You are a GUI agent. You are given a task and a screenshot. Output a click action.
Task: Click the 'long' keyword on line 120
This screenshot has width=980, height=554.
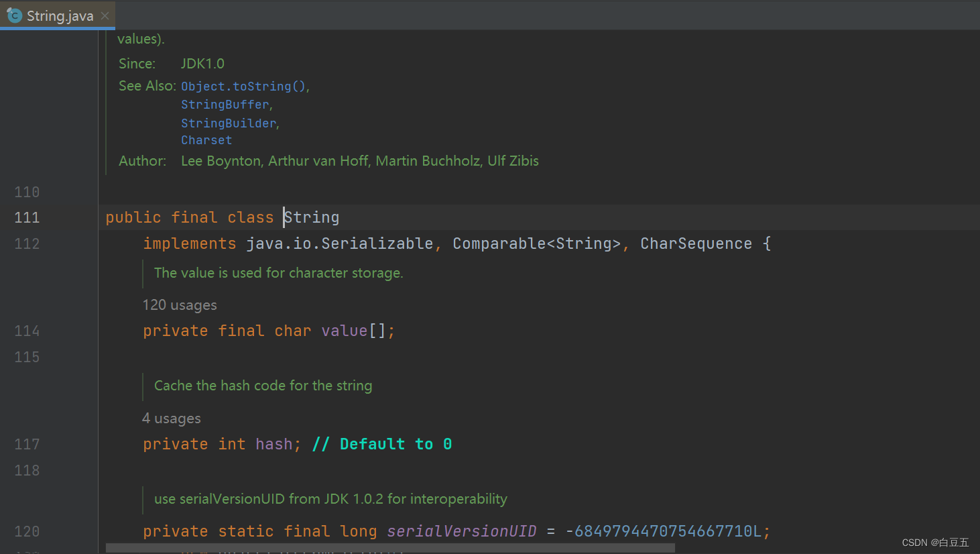point(359,531)
